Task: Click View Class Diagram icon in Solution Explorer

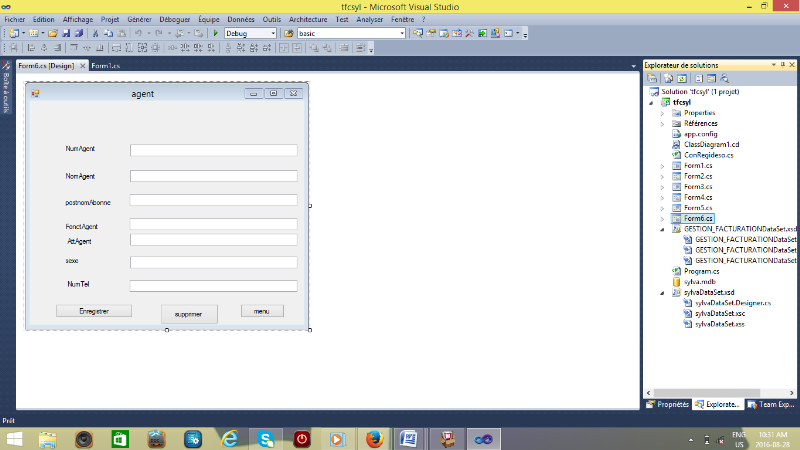Action: pyautogui.click(x=724, y=79)
